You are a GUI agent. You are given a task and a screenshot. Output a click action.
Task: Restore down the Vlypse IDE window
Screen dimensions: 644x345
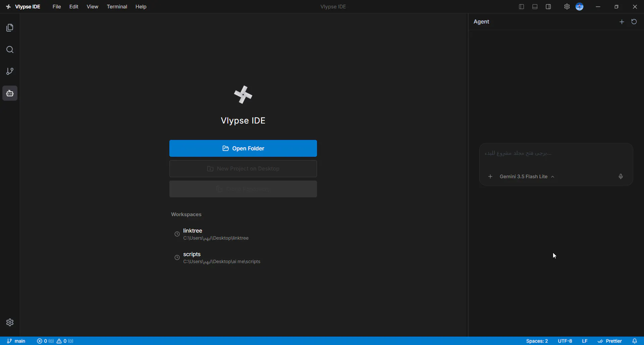[616, 7]
